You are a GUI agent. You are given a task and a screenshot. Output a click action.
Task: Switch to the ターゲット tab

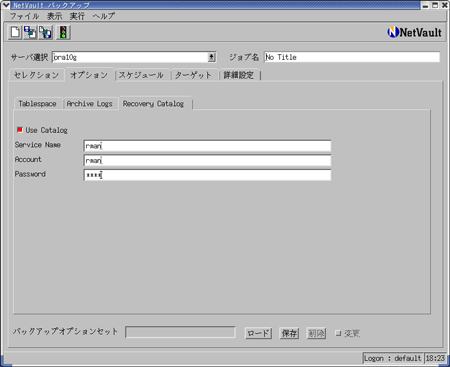click(x=193, y=75)
